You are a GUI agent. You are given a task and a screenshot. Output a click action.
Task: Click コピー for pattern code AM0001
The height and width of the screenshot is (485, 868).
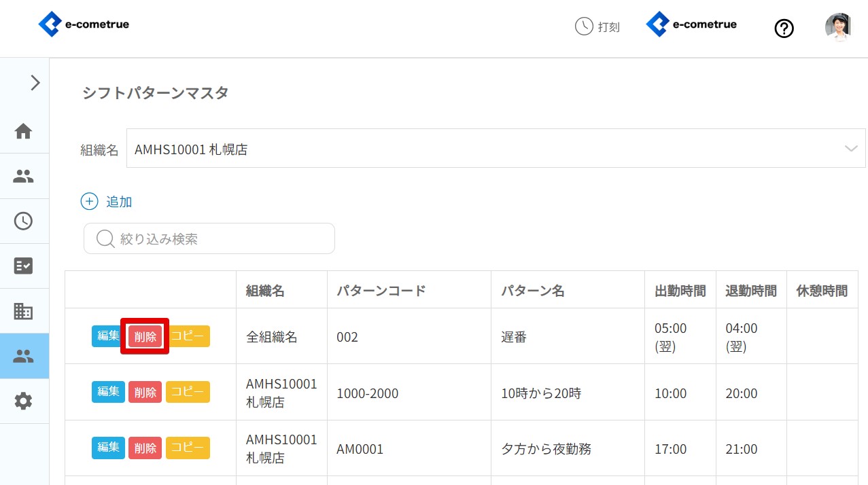pos(188,448)
